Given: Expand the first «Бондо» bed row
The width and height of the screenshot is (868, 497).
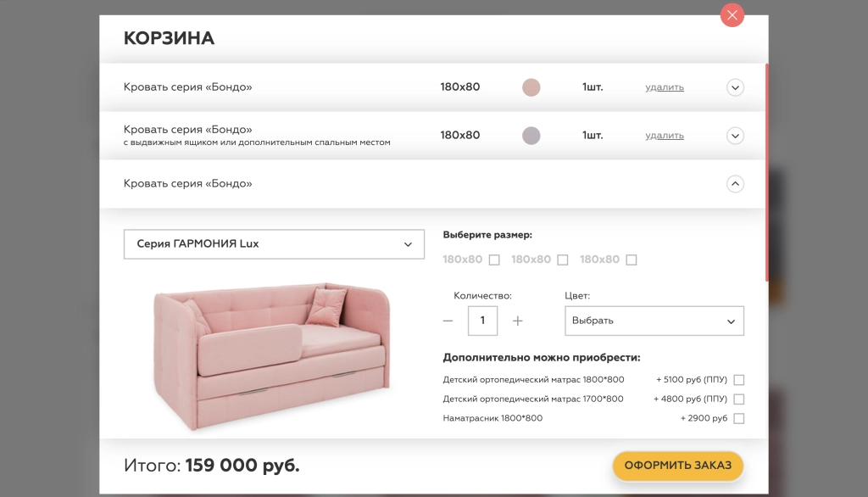Looking at the screenshot, I should coord(735,87).
